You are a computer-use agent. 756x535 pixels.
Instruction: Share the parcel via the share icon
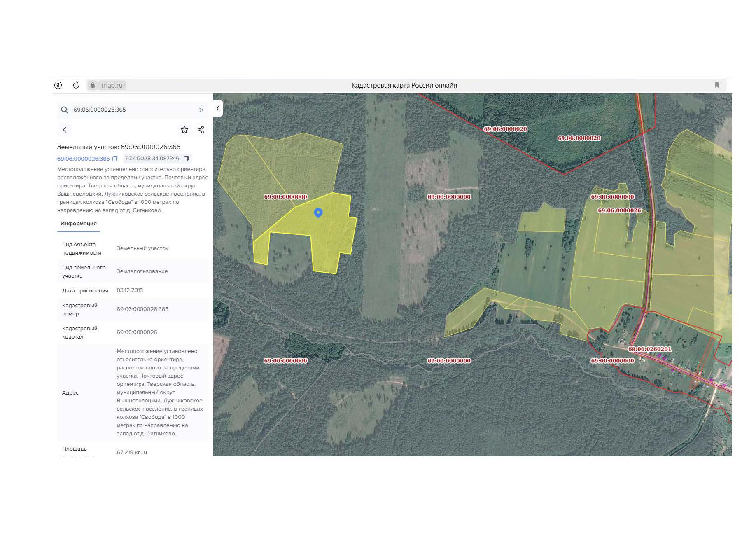(201, 130)
